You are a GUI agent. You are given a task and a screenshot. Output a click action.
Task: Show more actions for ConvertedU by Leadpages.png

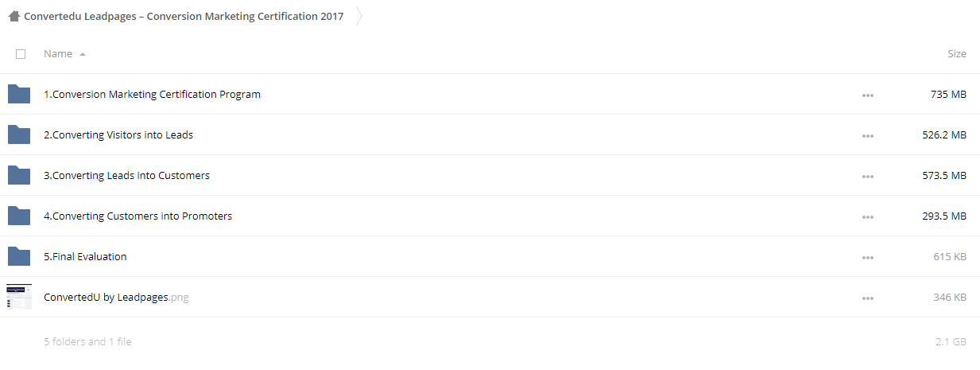click(867, 298)
